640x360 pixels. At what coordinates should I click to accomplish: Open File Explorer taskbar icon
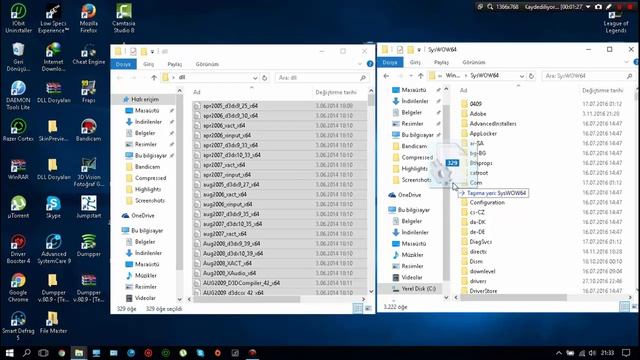(x=79, y=353)
